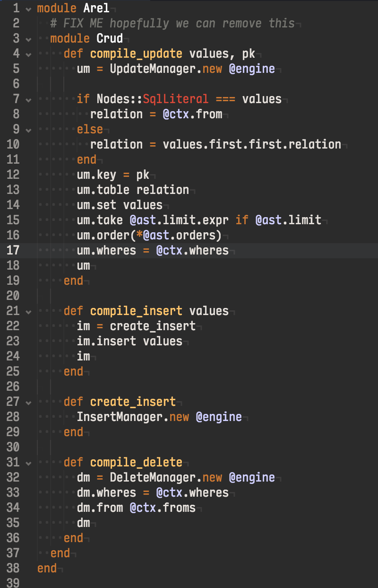Select line number 38 in the gutter
Image resolution: width=378 pixels, height=588 pixels.
(13, 568)
